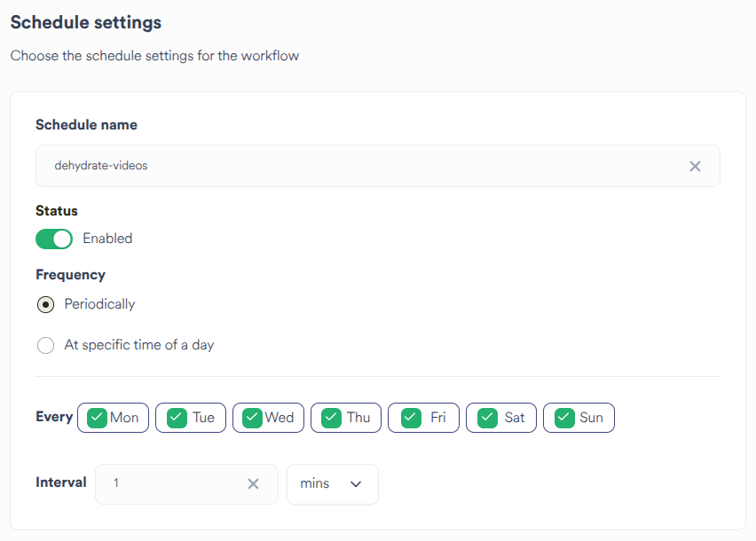Click the Mon day button
This screenshot has height=541, width=756.
113,417
